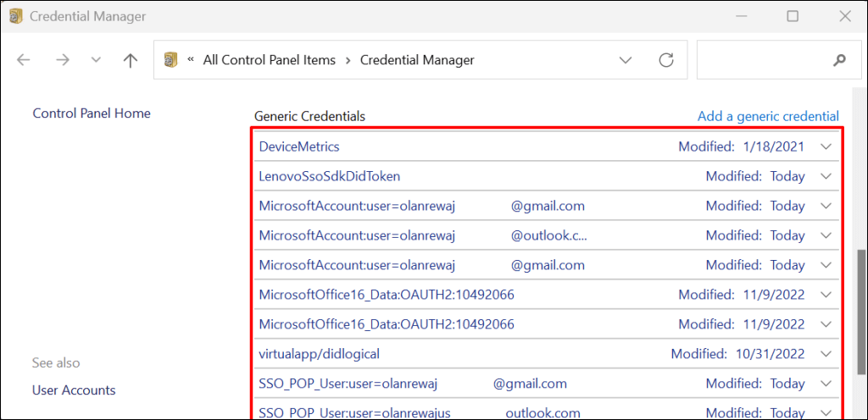The width and height of the screenshot is (868, 420).
Task: Select the MicrosoftAccount outlook credential row
Action: tap(423, 235)
